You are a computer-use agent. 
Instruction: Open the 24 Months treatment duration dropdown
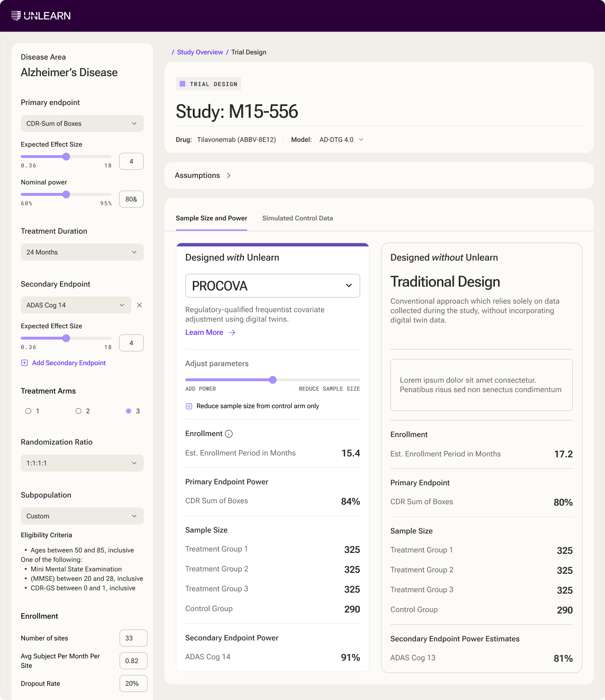82,252
